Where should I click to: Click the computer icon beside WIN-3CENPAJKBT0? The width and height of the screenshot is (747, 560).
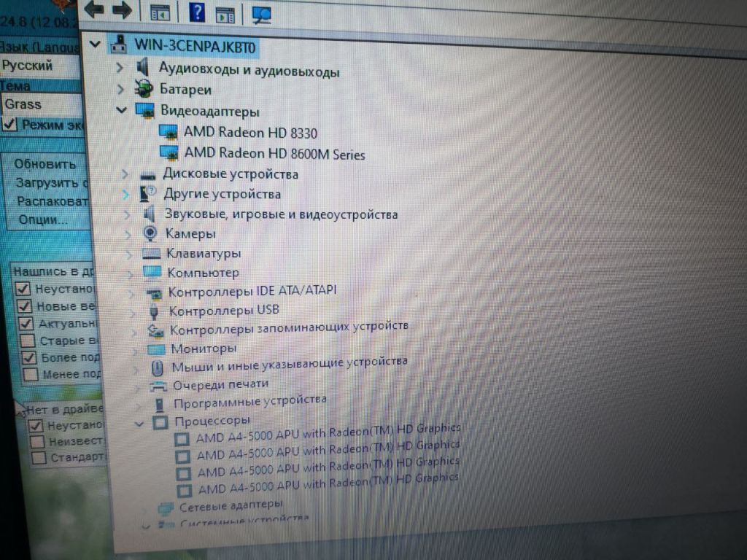click(119, 44)
